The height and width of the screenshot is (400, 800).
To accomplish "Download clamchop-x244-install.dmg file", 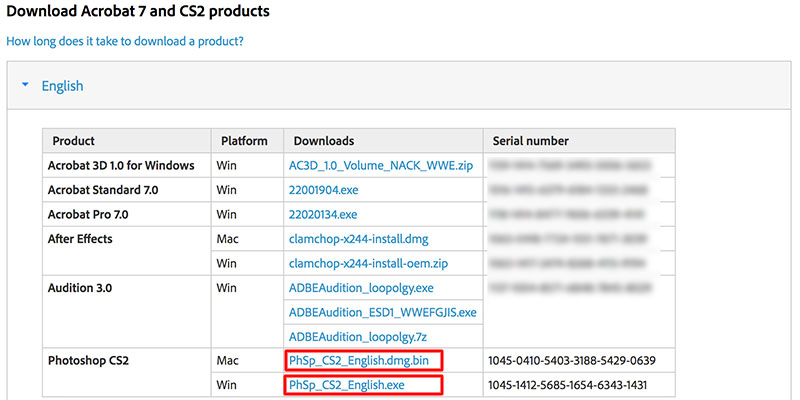I will tap(359, 239).
